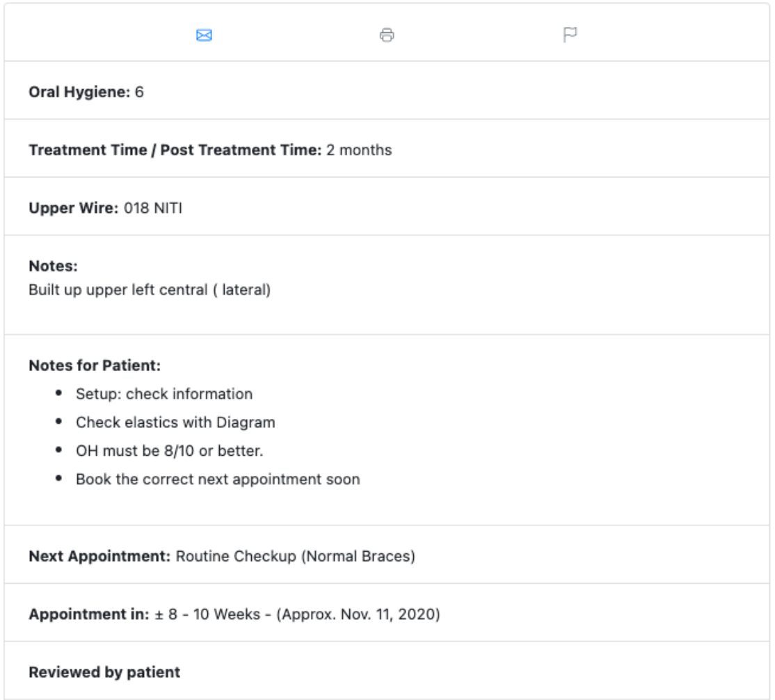This screenshot has height=700, width=775.
Task: Click the 2 months treatment time value
Action: [x=359, y=150]
